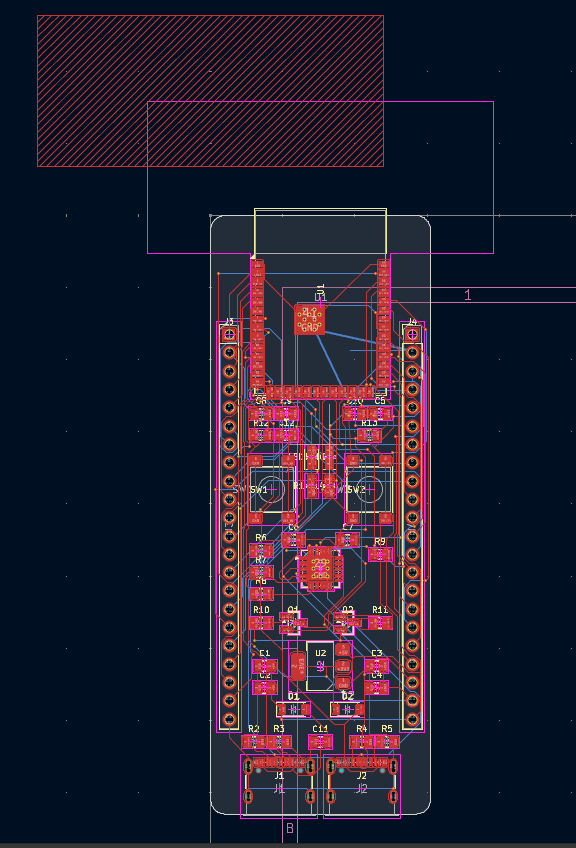Select the SW1 pushbutton footprint
This screenshot has width=576, height=848.
(x=273, y=489)
